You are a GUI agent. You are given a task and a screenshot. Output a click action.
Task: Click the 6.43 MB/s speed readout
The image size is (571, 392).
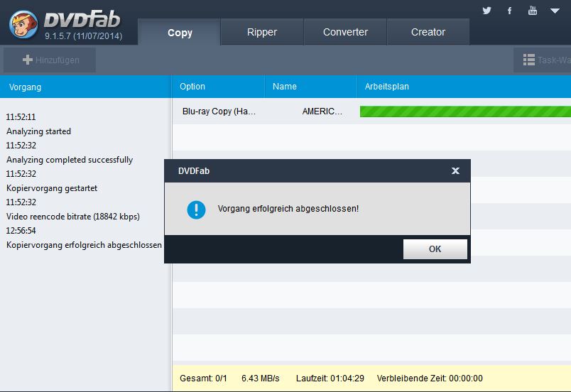point(261,379)
